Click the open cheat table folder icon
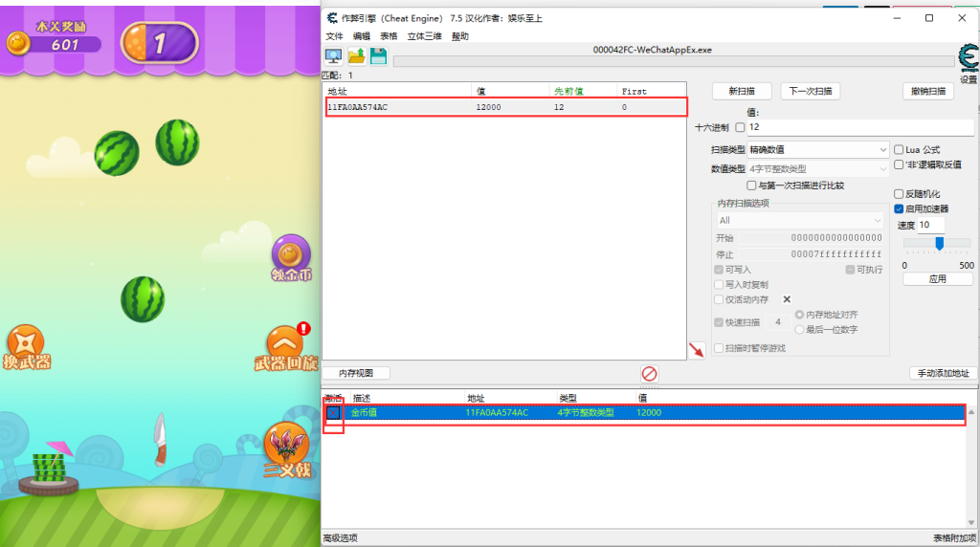This screenshot has width=980, height=547. click(x=356, y=56)
